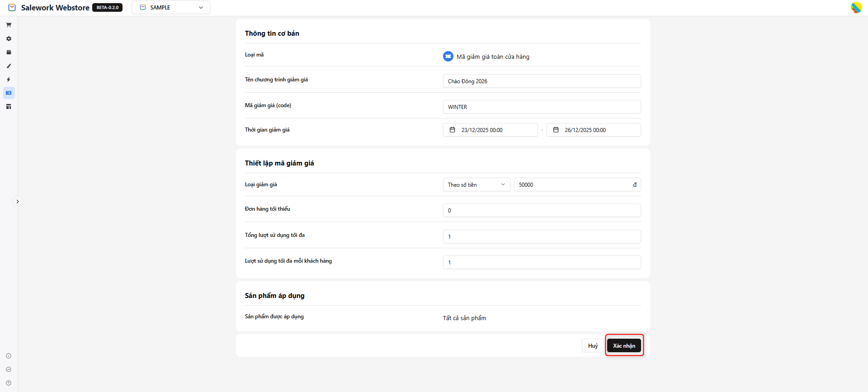Click the 'Huỷ' cancel button
This screenshot has height=392, width=868.
click(593, 345)
